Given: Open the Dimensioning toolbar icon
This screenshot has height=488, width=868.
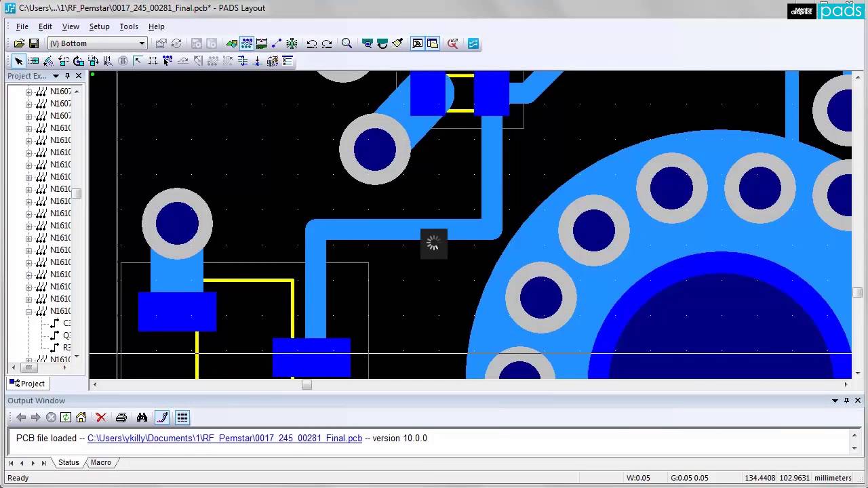Looking at the screenshot, I should 262,43.
